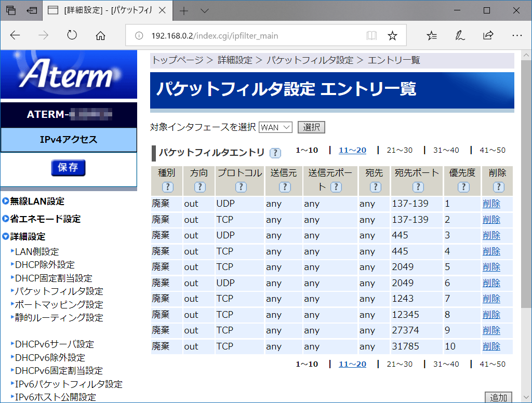This screenshot has height=403, width=532.
Task: Click the scrollbar down arrow
Action: pyautogui.click(x=526, y=397)
